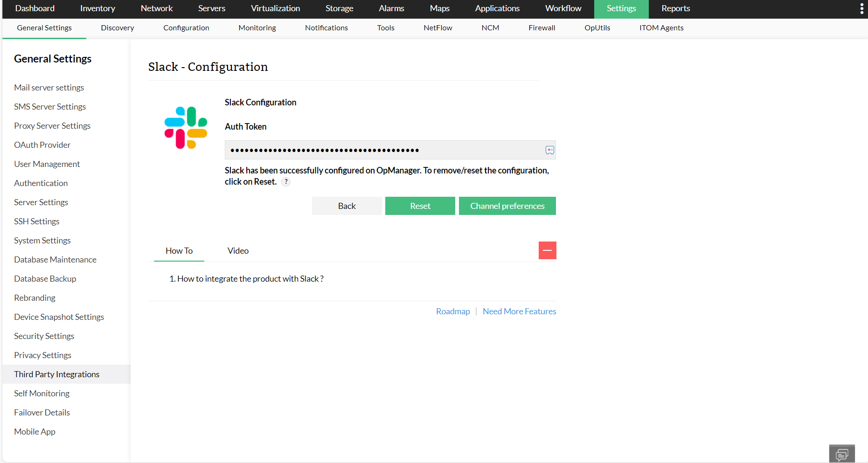The width and height of the screenshot is (868, 463).
Task: Open Device Snapshot Settings
Action: (59, 317)
